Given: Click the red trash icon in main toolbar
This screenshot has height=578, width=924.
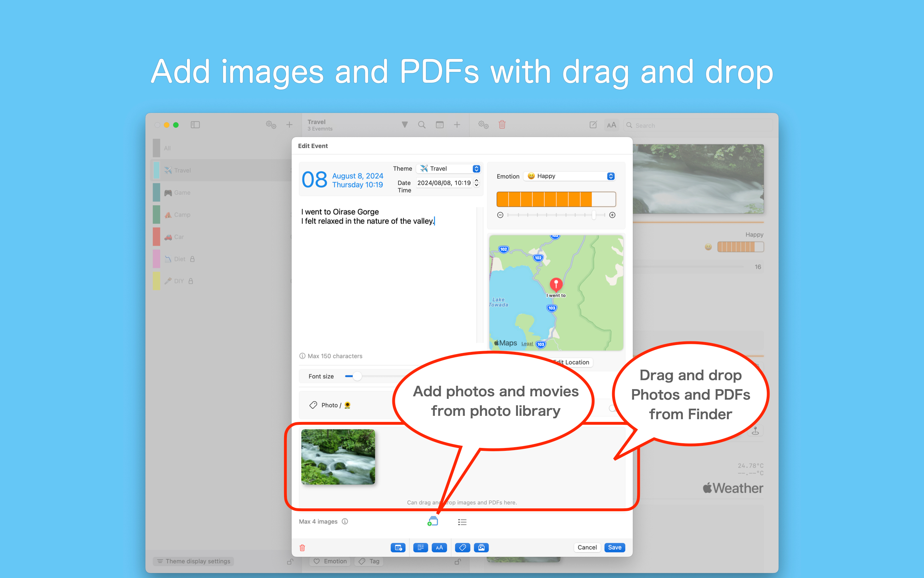Looking at the screenshot, I should click(502, 125).
